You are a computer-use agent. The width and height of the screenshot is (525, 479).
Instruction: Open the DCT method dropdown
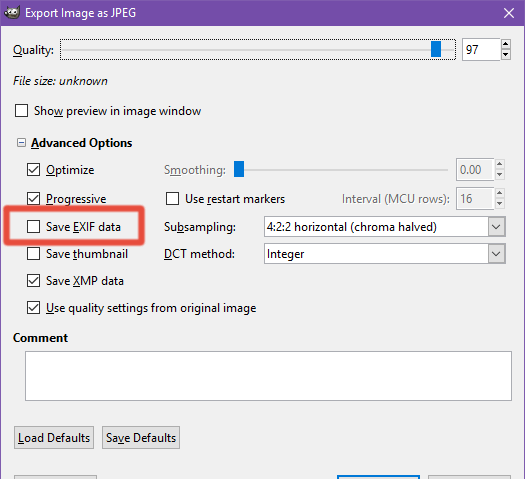(x=385, y=254)
